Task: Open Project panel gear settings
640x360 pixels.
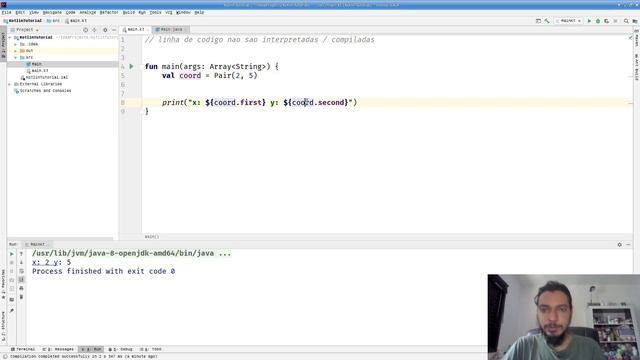Action: [x=105, y=30]
